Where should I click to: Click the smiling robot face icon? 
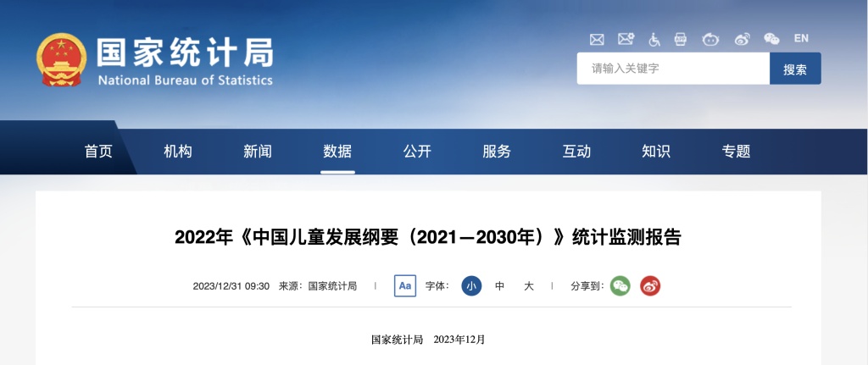tap(710, 39)
